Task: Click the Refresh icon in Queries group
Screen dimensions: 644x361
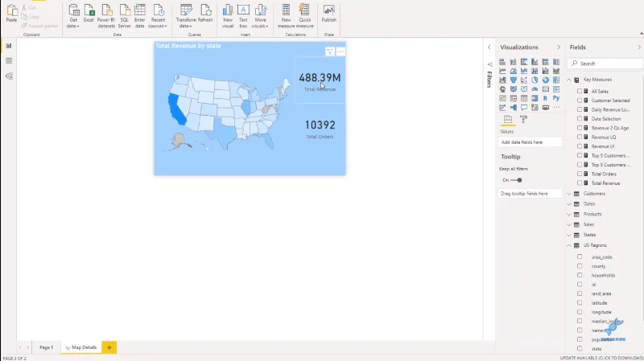Action: [x=205, y=13]
